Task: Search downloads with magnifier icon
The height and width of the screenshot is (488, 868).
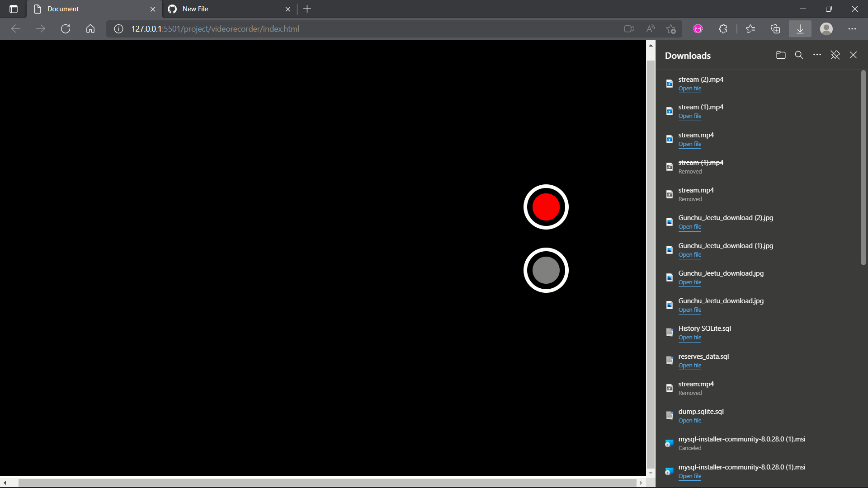Action: pyautogui.click(x=799, y=55)
